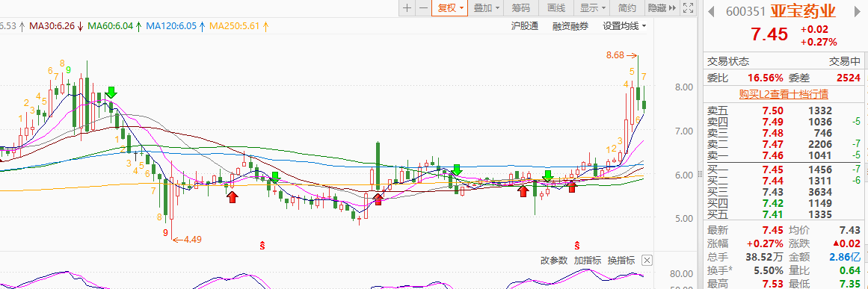
Task: Open the 叠加 overlay dropdown
Action: click(x=486, y=7)
